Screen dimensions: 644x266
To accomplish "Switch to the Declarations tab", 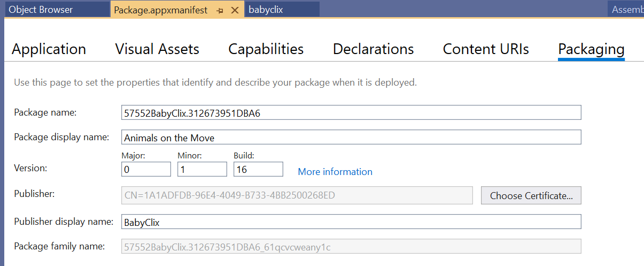I will coord(374,49).
